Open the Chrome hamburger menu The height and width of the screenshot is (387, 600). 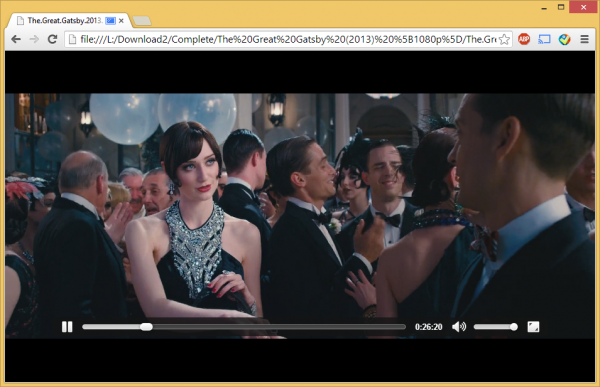(x=584, y=39)
